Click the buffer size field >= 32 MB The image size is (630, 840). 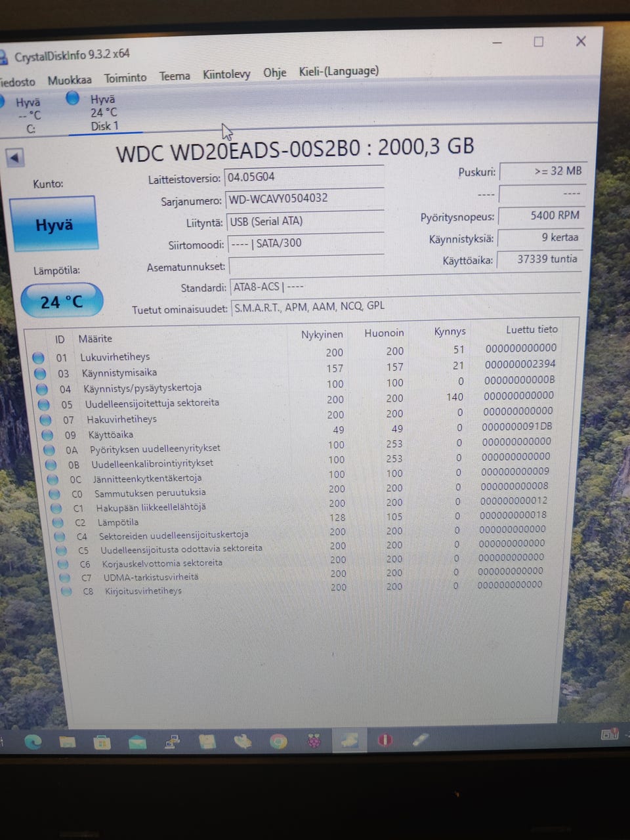[543, 171]
